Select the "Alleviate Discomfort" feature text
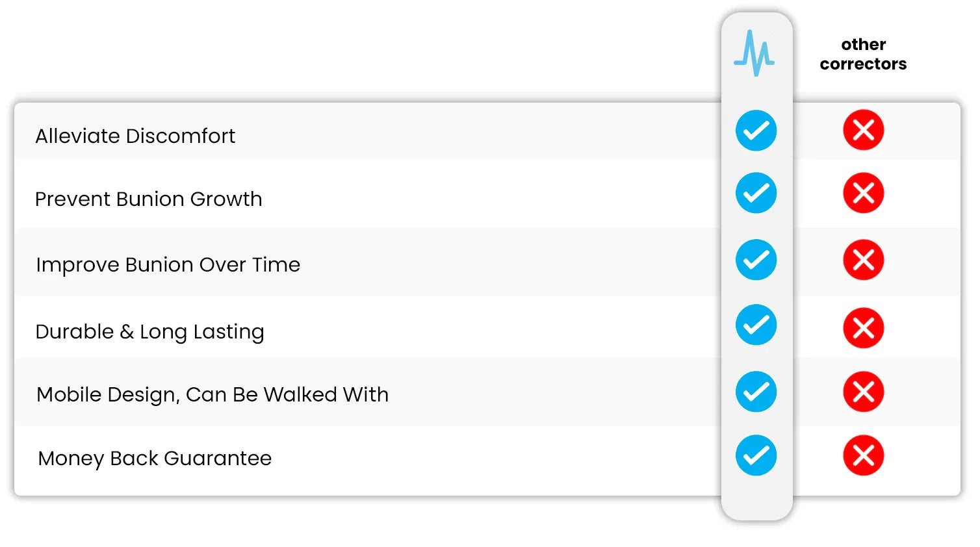The height and width of the screenshot is (547, 980). pos(135,136)
